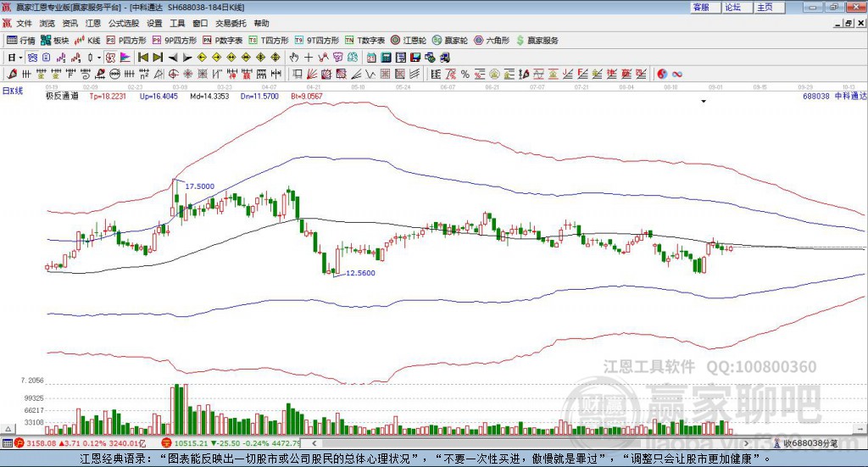Open the 板块 sectors view

[x=55, y=41]
